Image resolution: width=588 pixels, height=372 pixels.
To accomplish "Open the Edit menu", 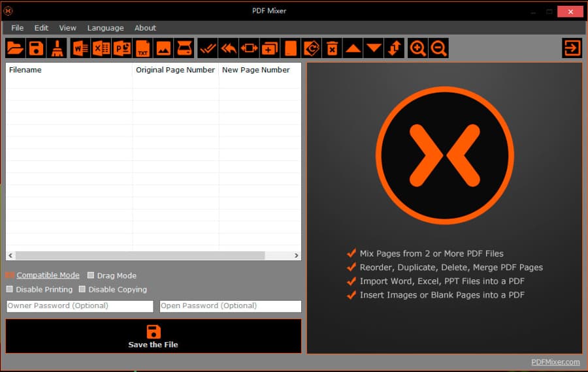I will coord(41,27).
